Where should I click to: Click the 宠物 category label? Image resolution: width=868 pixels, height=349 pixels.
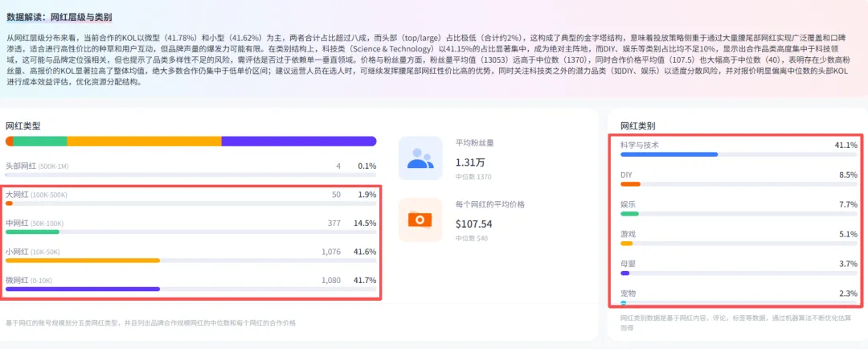[628, 293]
